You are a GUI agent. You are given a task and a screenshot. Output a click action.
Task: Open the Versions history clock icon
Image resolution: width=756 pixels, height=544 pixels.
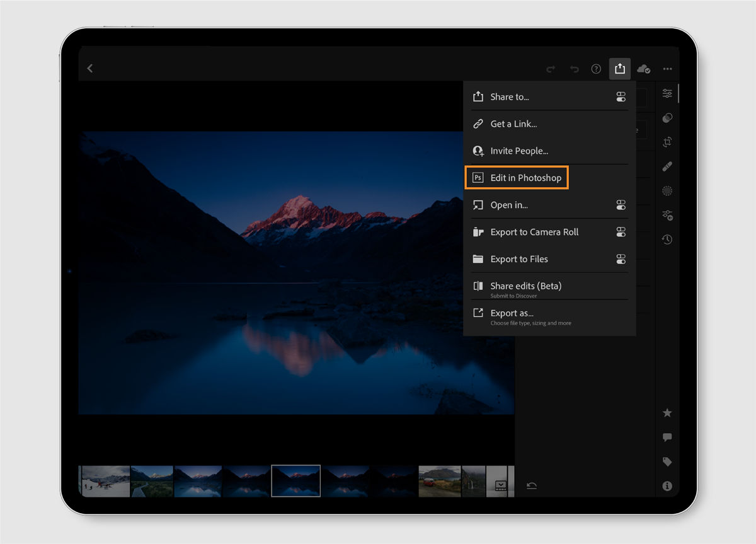coord(667,240)
